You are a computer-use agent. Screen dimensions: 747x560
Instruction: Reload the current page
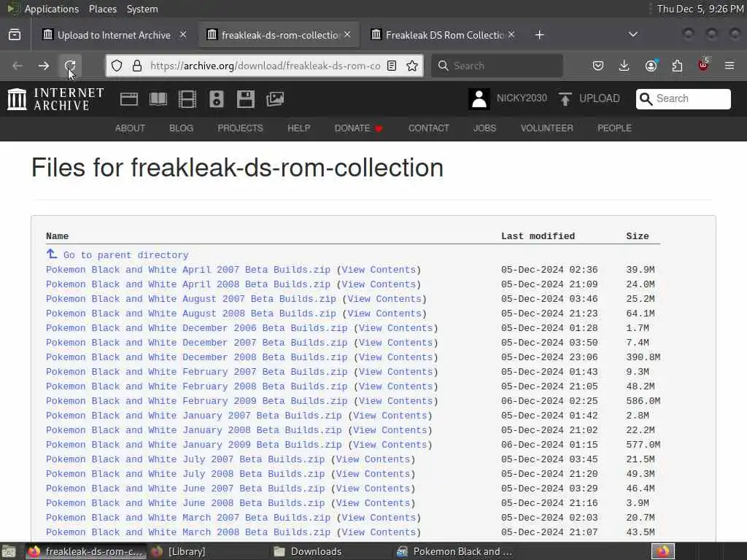[x=70, y=66]
